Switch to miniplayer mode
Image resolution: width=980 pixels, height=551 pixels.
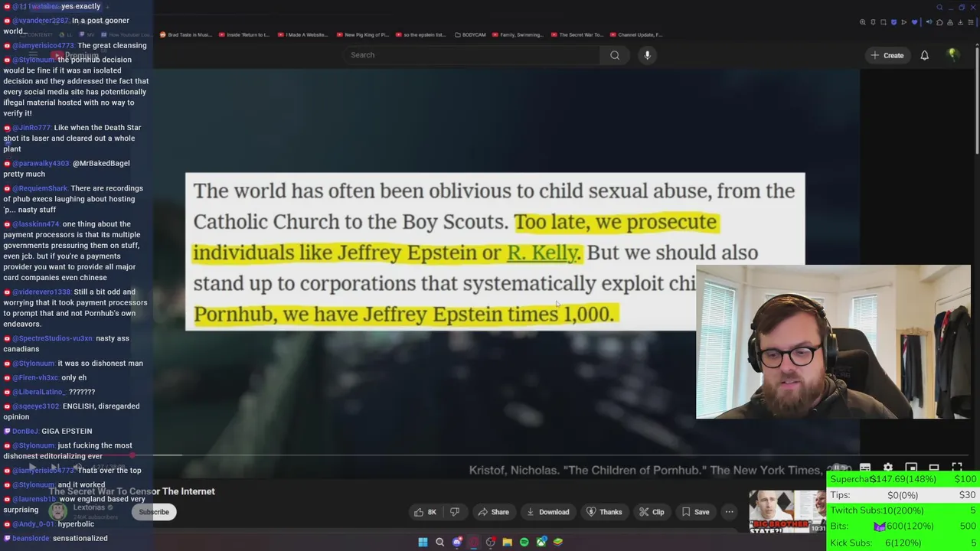pos(911,468)
